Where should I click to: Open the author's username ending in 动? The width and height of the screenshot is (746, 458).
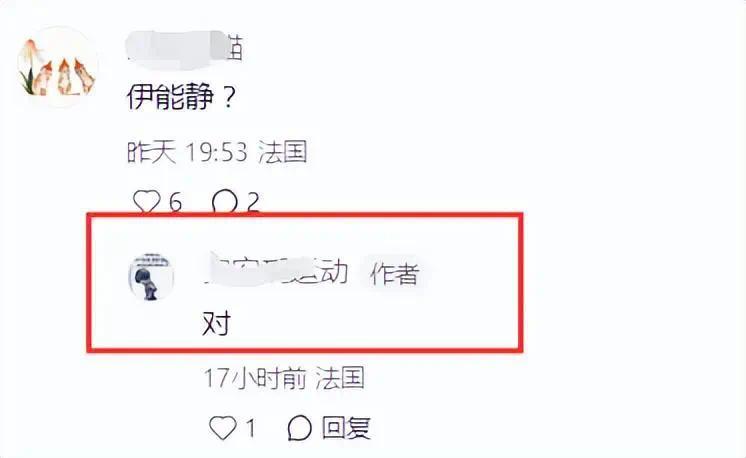[276, 271]
